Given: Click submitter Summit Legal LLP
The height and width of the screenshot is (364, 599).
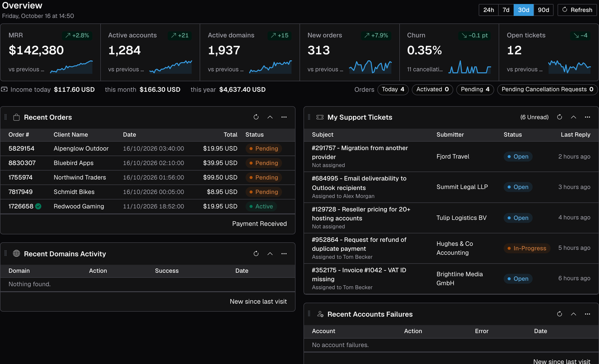Looking at the screenshot, I should 462,187.
